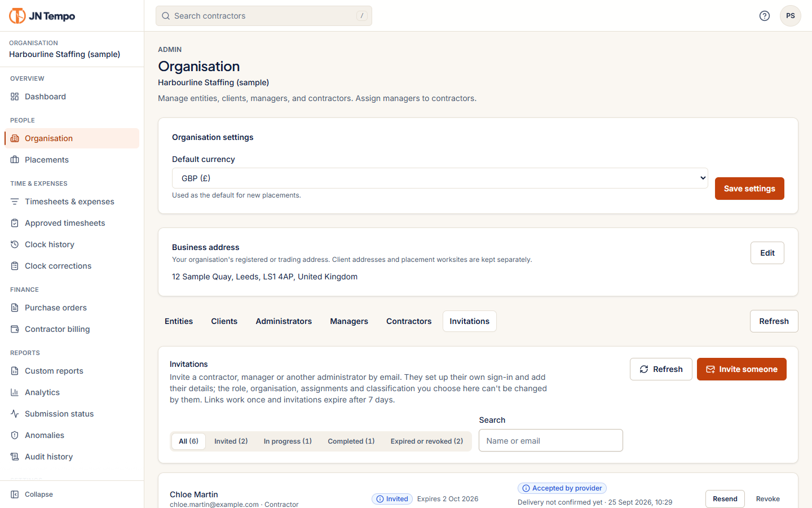This screenshot has height=508, width=812.
Task: Click the Submission status pulse icon
Action: [15, 414]
